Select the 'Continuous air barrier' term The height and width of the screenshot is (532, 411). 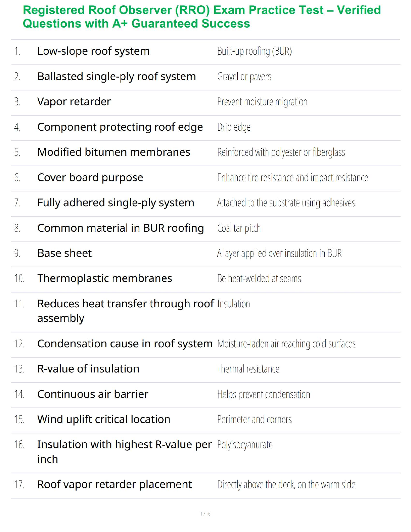93,394
